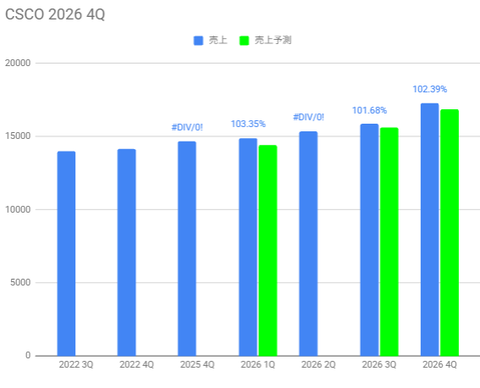Click the blue bar for 2022 4Q
Viewport: 480px width, 388px height.
(x=127, y=252)
